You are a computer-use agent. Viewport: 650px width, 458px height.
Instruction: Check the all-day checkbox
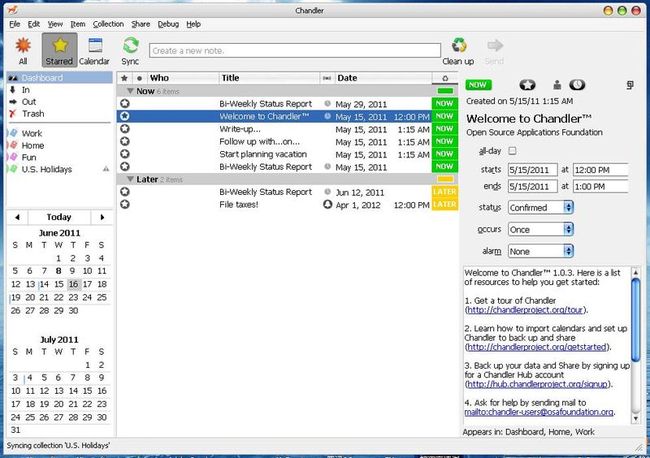[x=512, y=151]
